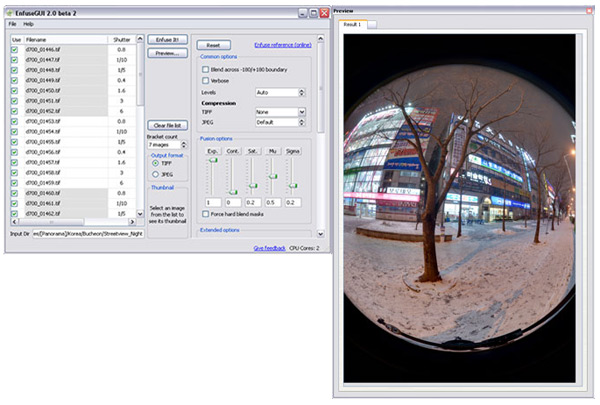Click the Clear file list button

[x=168, y=125]
